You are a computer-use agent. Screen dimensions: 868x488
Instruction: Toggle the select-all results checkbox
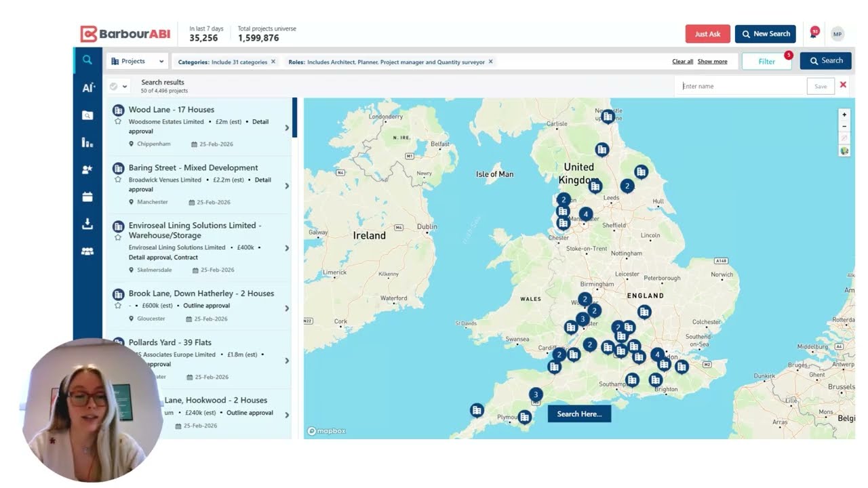(113, 86)
